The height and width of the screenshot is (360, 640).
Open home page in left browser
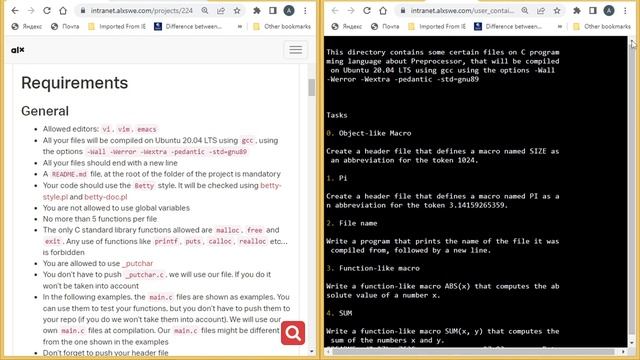coord(62,11)
